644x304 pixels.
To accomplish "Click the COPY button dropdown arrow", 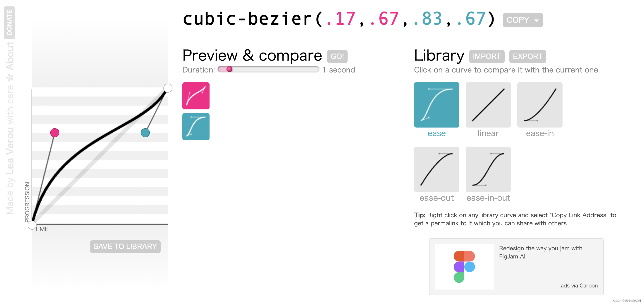I will coord(535,20).
